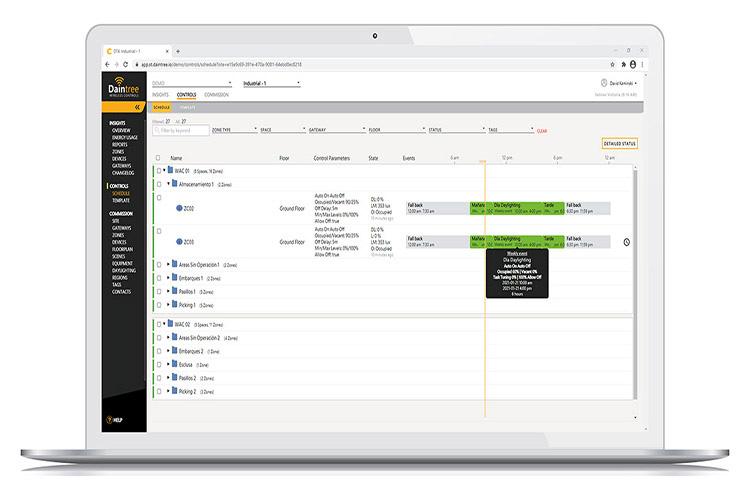Open the Floor filter dropdown
Viewport: 750px width, 500px height.
[397, 130]
